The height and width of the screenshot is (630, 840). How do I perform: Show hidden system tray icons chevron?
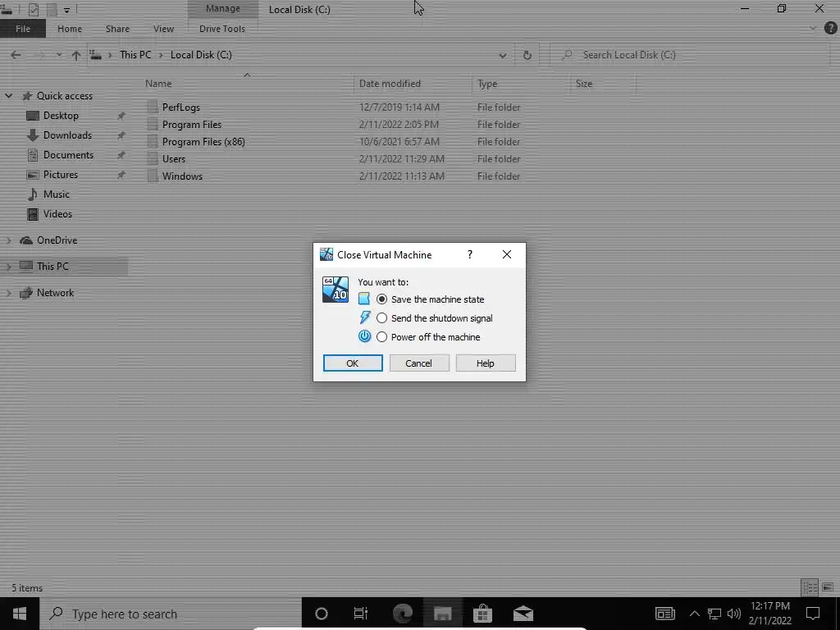(694, 614)
